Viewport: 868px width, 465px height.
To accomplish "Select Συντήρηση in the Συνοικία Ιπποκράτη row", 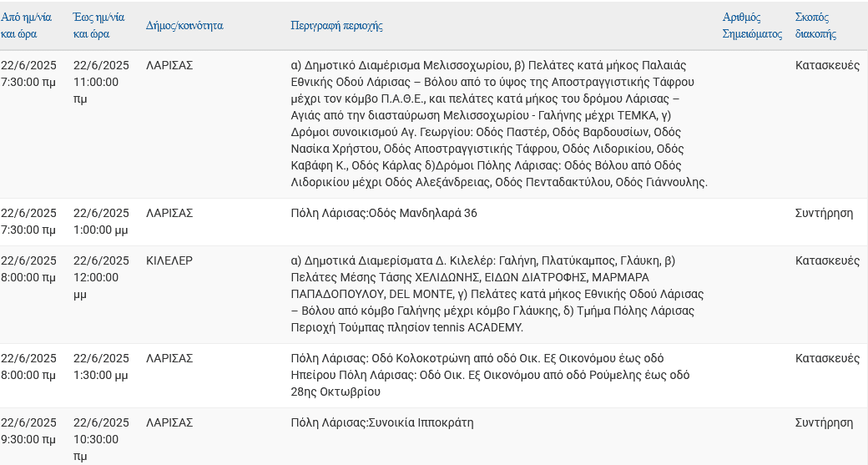I will 824,422.
